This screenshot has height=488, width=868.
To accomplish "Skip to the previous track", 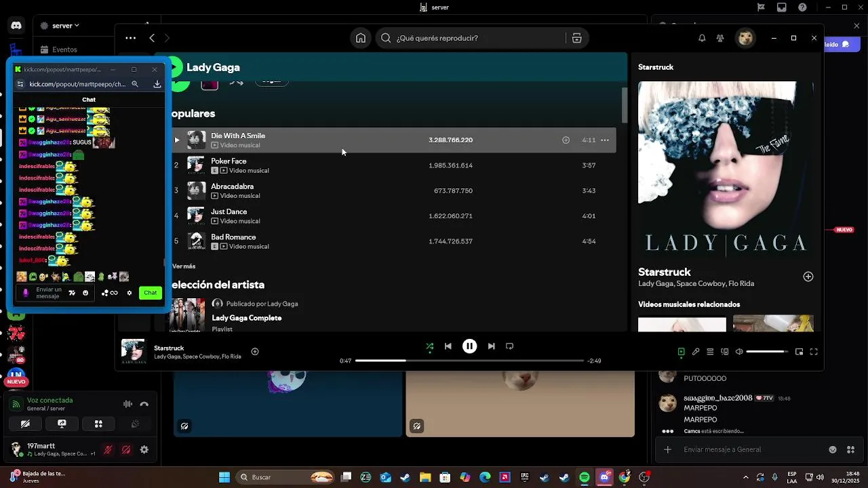I will [x=448, y=346].
